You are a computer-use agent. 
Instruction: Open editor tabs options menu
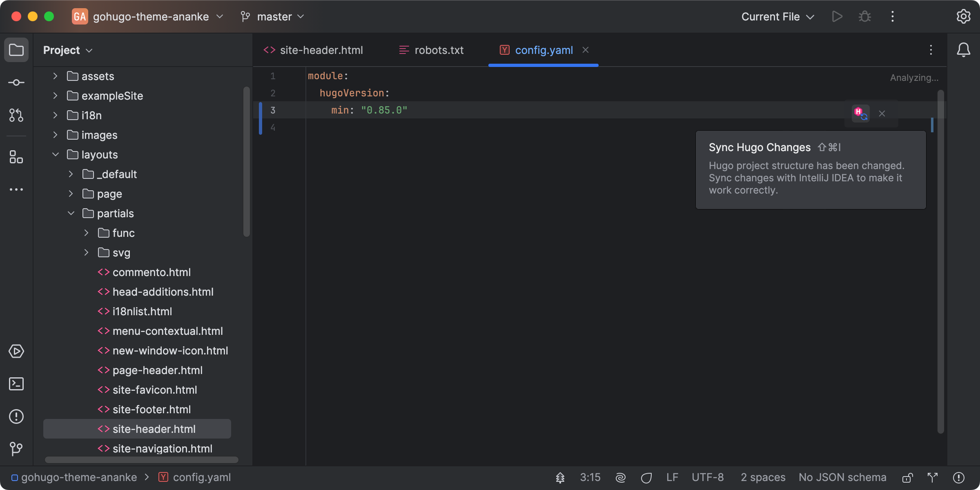point(931,50)
